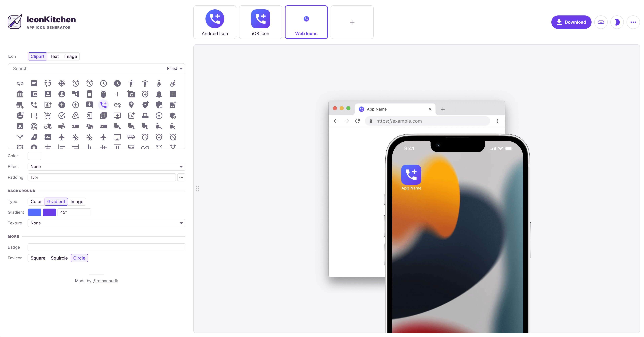Click the phone-with-plus clipart icon

pyautogui.click(x=104, y=105)
